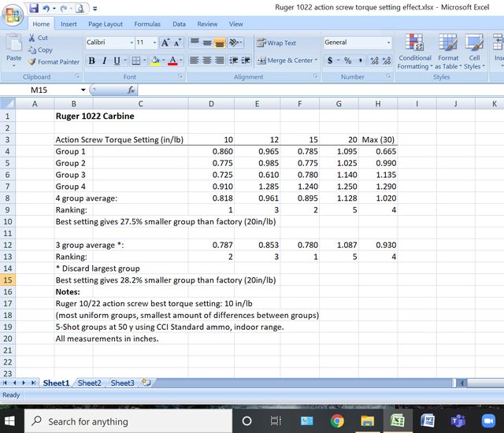Image resolution: width=504 pixels, height=433 pixels.
Task: Paste clipboard contents
Action: 14,50
